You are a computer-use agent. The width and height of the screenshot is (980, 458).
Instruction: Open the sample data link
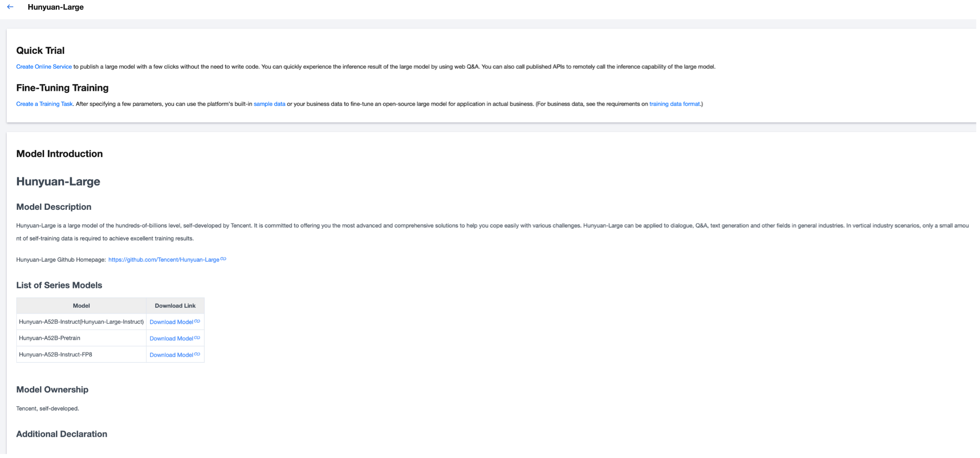pos(269,104)
